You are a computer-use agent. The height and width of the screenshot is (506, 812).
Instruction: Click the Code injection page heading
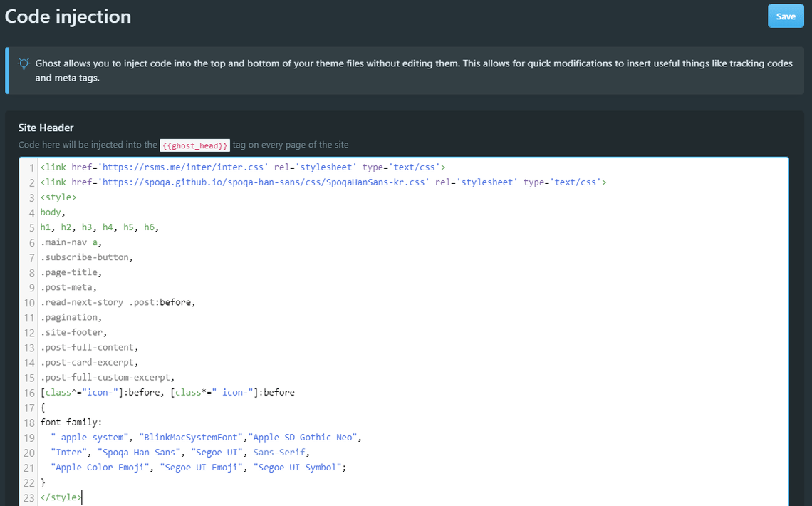68,16
